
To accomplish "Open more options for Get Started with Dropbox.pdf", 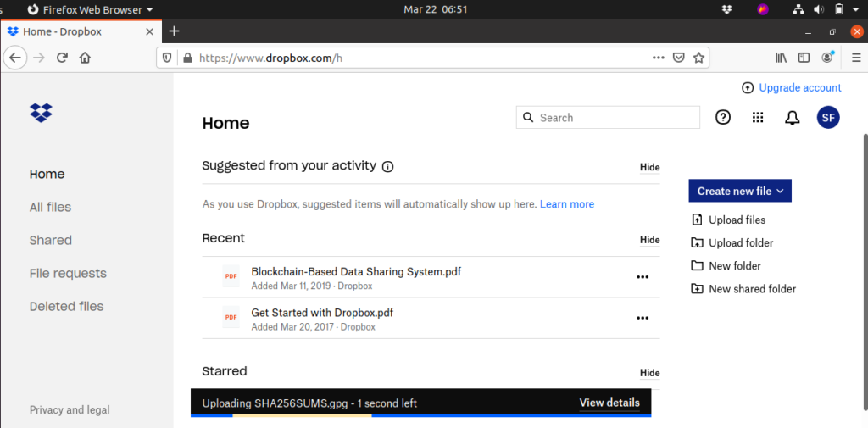I will click(643, 318).
